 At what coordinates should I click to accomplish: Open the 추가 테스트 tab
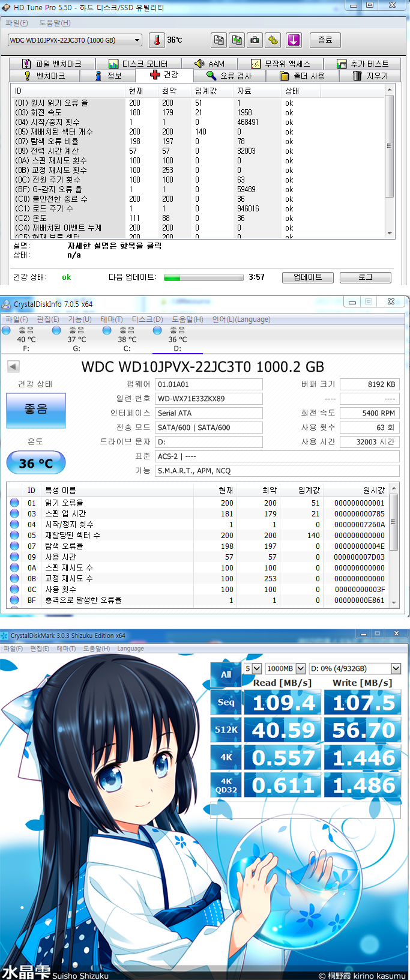click(x=363, y=64)
